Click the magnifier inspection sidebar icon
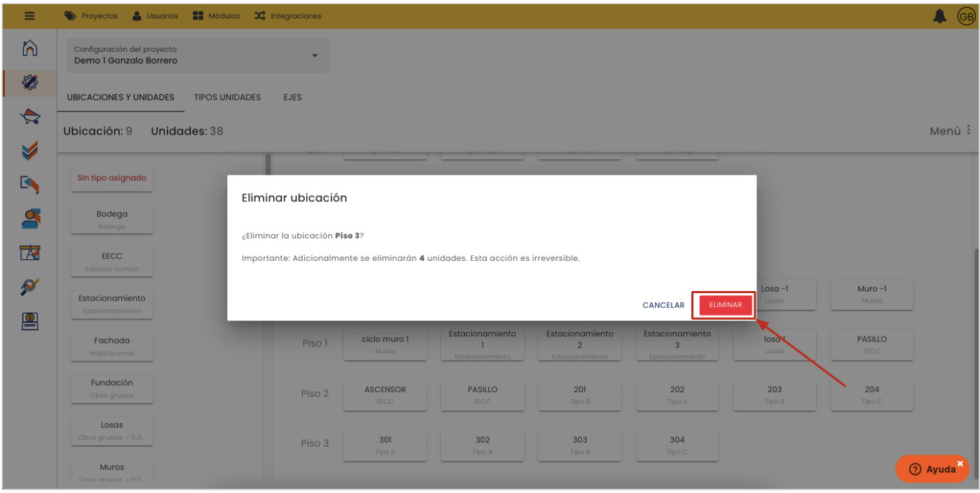The image size is (980, 493). point(29,287)
